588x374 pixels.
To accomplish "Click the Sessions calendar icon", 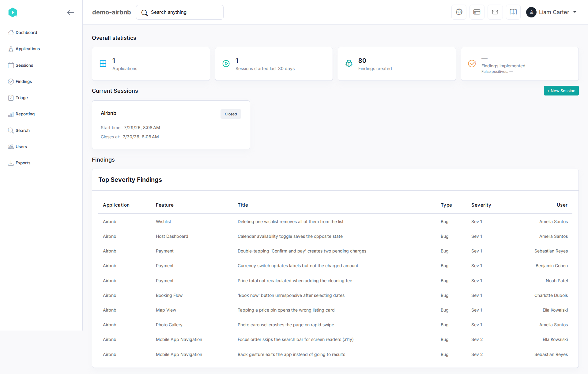I will (x=11, y=65).
